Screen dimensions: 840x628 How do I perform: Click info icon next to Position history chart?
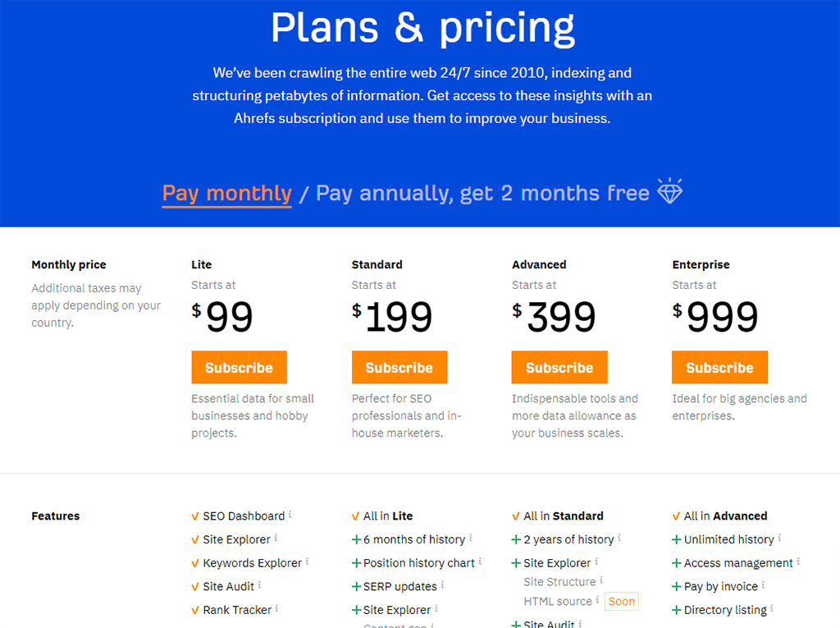click(480, 561)
